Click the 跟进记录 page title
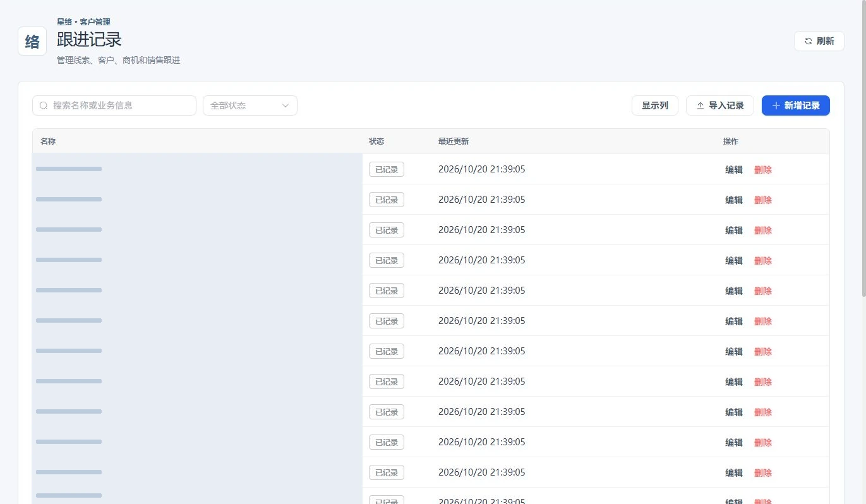The width and height of the screenshot is (866, 504). click(x=89, y=40)
